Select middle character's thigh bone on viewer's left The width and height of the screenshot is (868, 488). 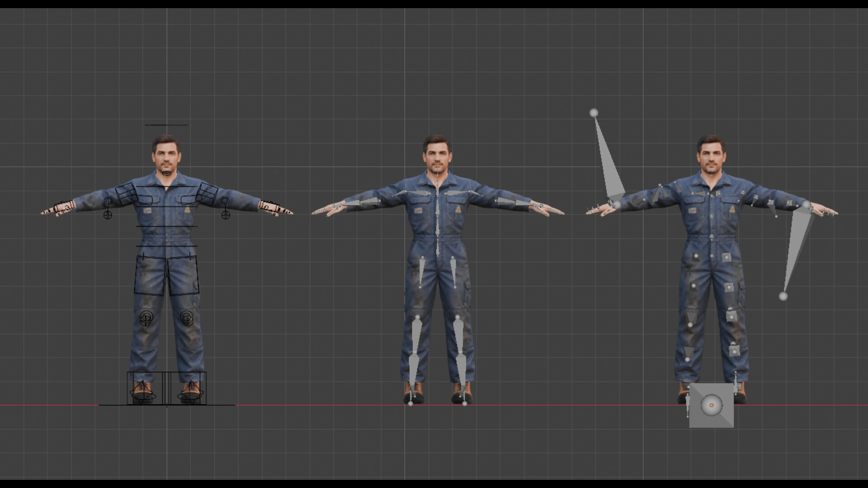(421, 272)
